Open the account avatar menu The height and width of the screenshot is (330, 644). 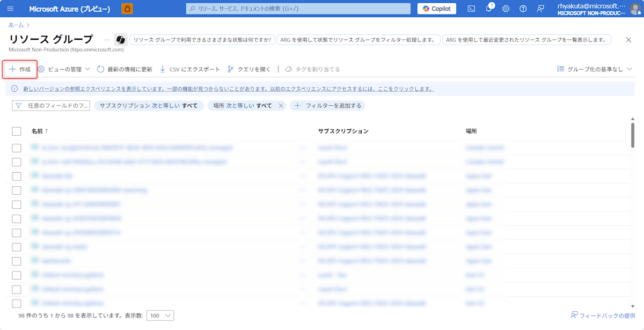tap(635, 9)
